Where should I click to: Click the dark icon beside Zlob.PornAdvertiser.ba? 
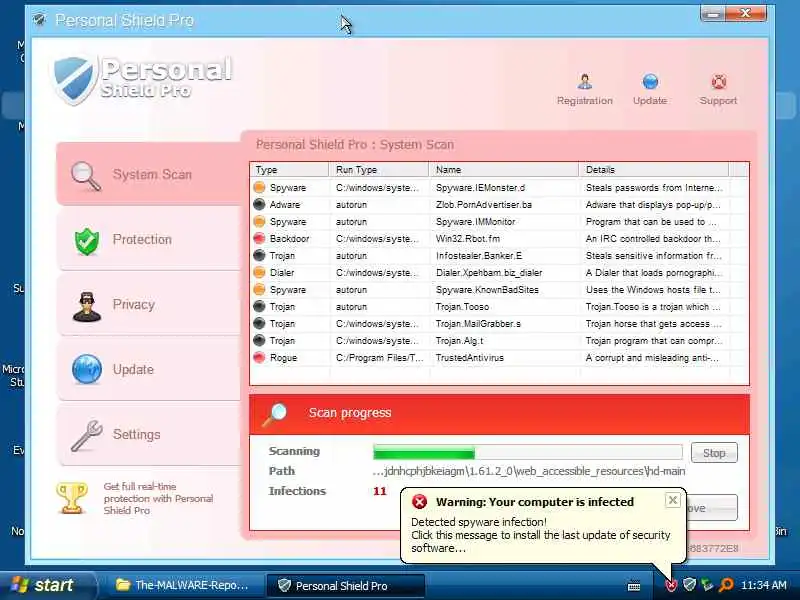click(259, 204)
